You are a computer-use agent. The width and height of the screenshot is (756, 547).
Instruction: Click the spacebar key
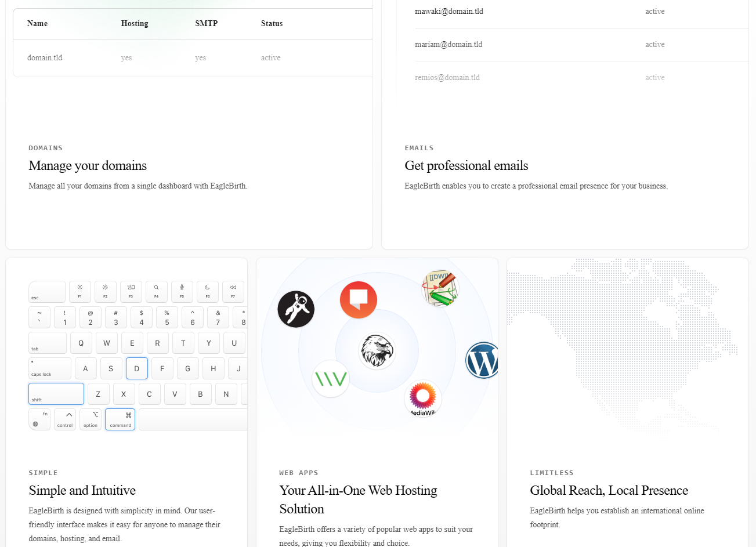(x=193, y=419)
